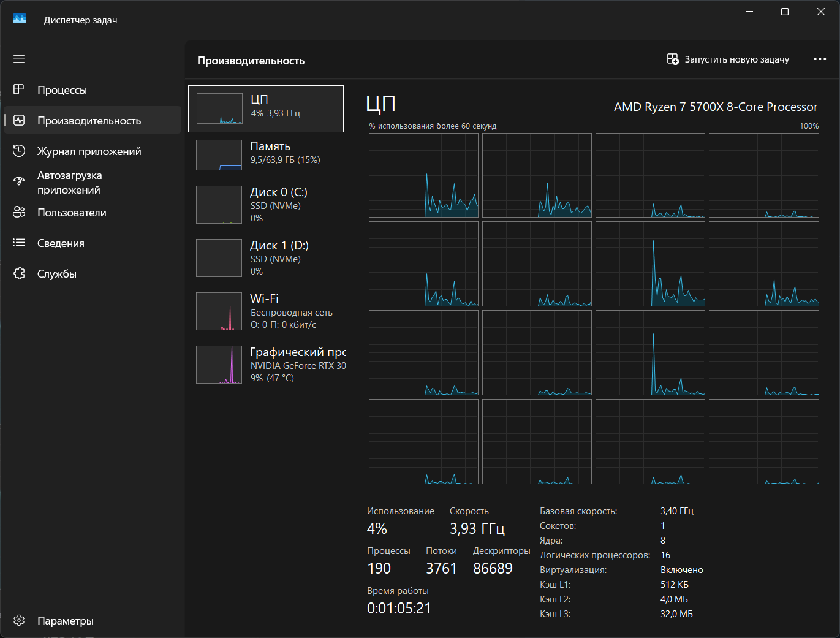Click the % использования graph label
The width and height of the screenshot is (840, 638).
pos(433,126)
